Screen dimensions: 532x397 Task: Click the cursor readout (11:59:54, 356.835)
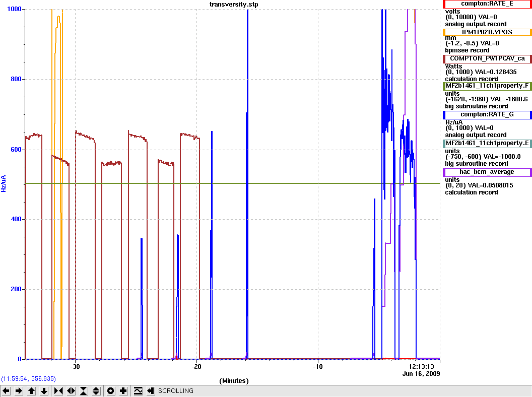coord(28,379)
